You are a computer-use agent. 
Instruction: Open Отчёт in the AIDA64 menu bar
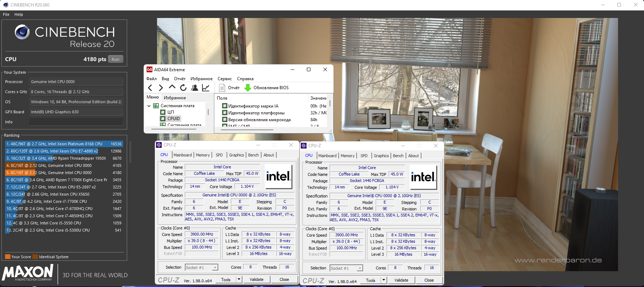(x=180, y=79)
